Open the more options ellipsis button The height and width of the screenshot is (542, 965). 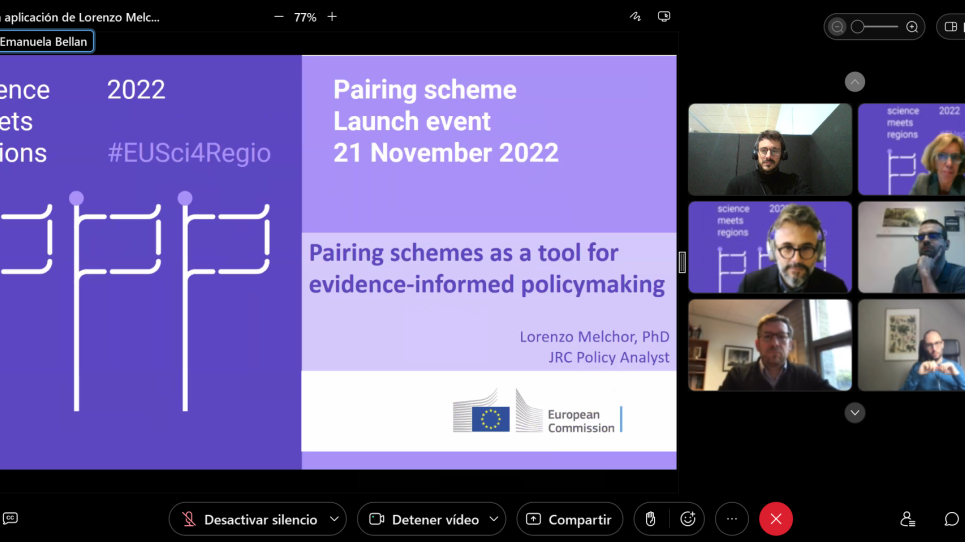(732, 519)
